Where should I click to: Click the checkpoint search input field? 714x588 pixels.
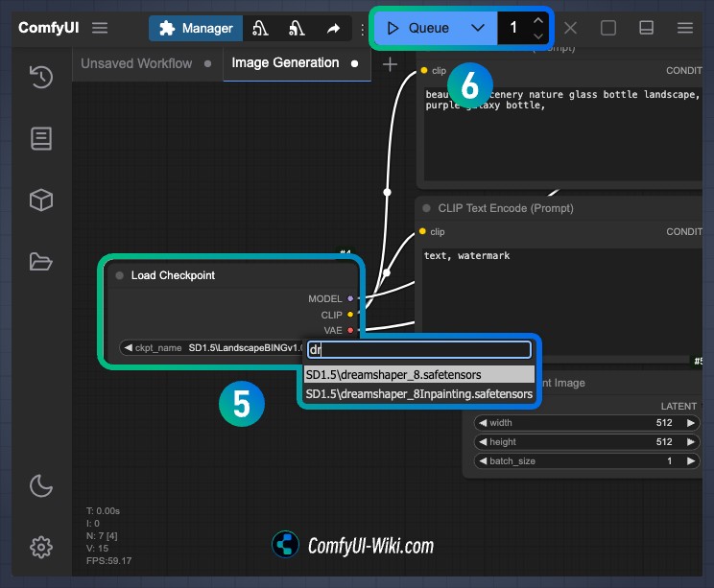click(x=419, y=349)
